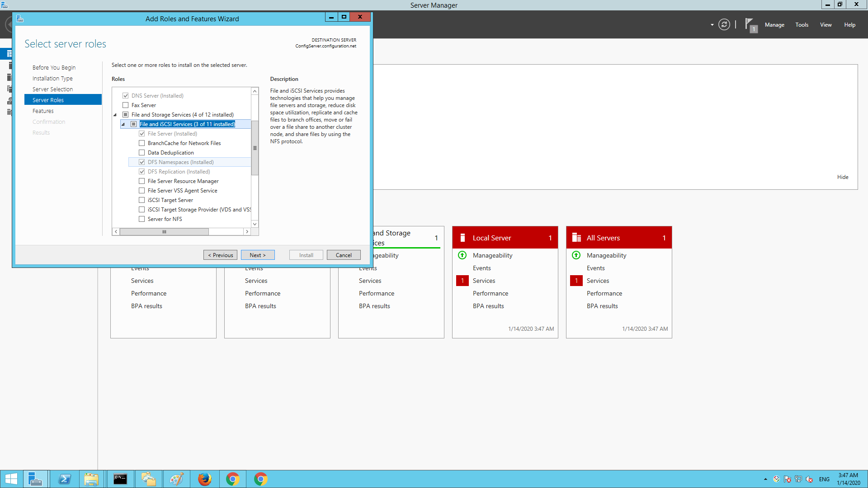
Task: Click the refresh icon in Server Manager
Action: 724,25
